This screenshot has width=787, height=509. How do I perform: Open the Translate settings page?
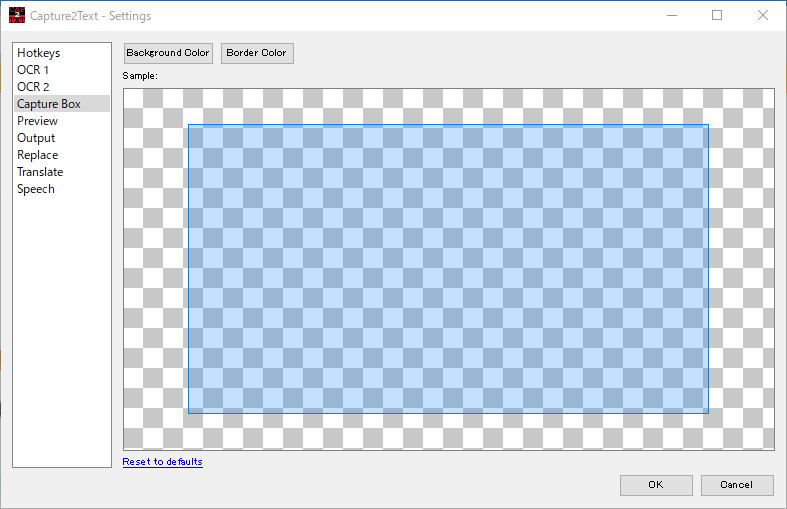40,172
